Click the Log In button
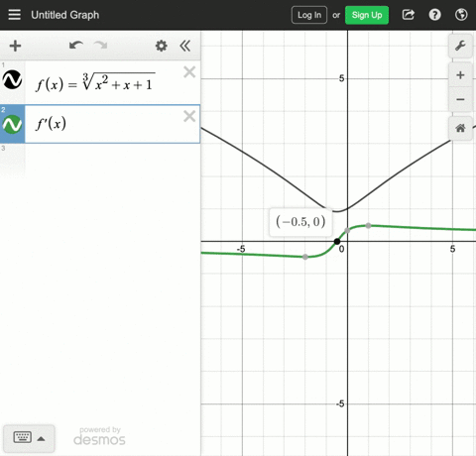The height and width of the screenshot is (456, 476). [309, 15]
